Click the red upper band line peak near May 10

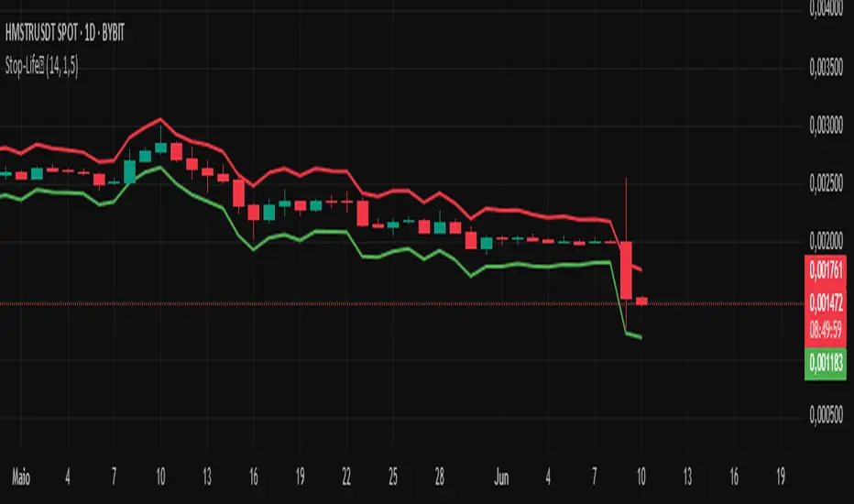point(160,119)
